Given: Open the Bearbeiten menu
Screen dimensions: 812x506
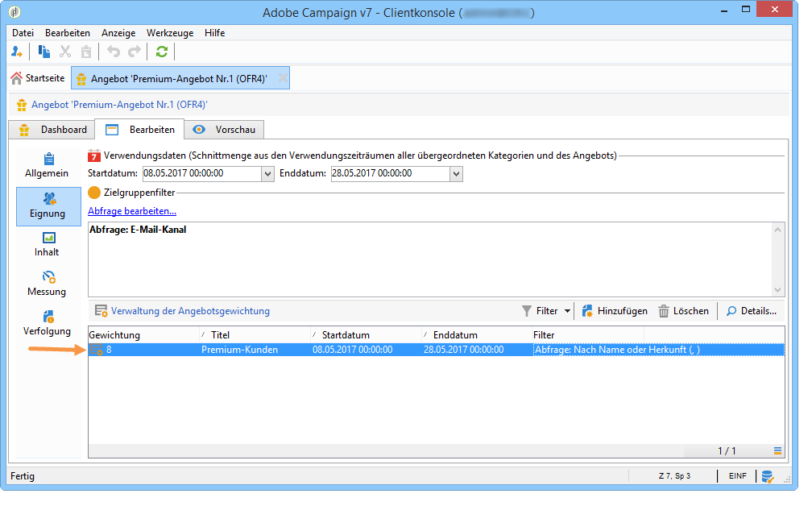Looking at the screenshot, I should tap(68, 33).
